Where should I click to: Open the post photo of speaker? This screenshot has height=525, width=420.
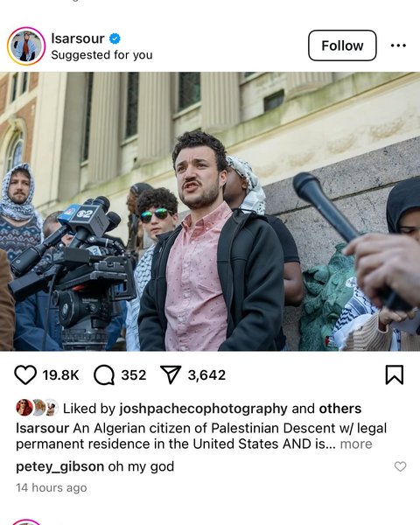click(210, 212)
